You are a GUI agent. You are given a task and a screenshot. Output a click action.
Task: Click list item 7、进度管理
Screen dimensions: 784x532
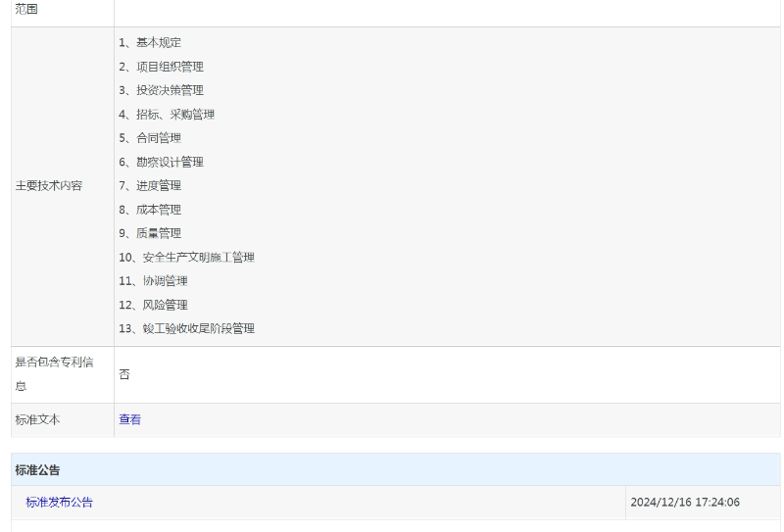(x=150, y=185)
